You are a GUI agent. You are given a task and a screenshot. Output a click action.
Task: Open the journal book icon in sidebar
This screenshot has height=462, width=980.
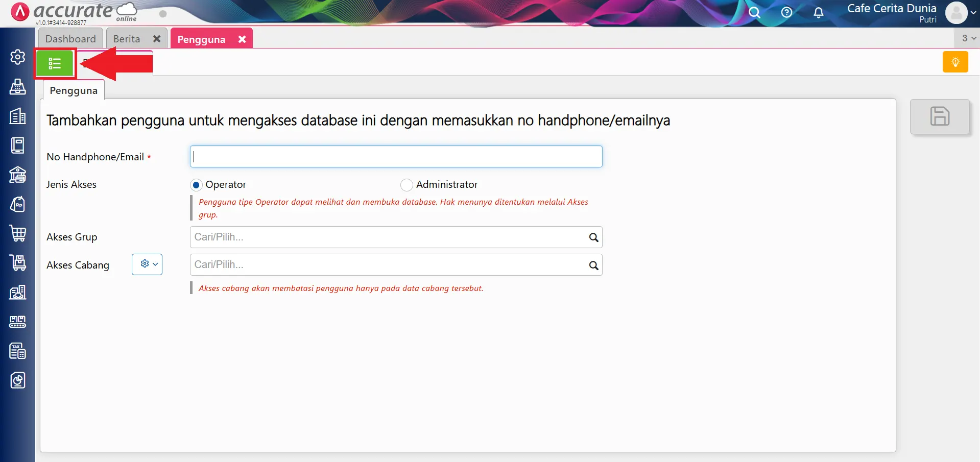(18, 145)
